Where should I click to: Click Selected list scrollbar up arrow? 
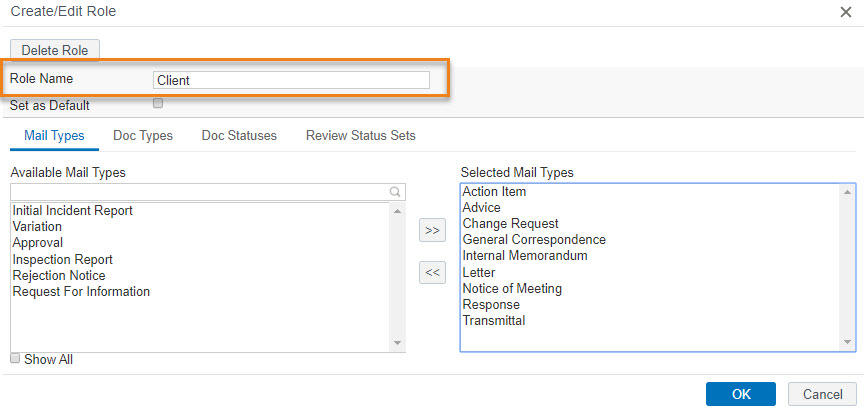click(x=847, y=192)
